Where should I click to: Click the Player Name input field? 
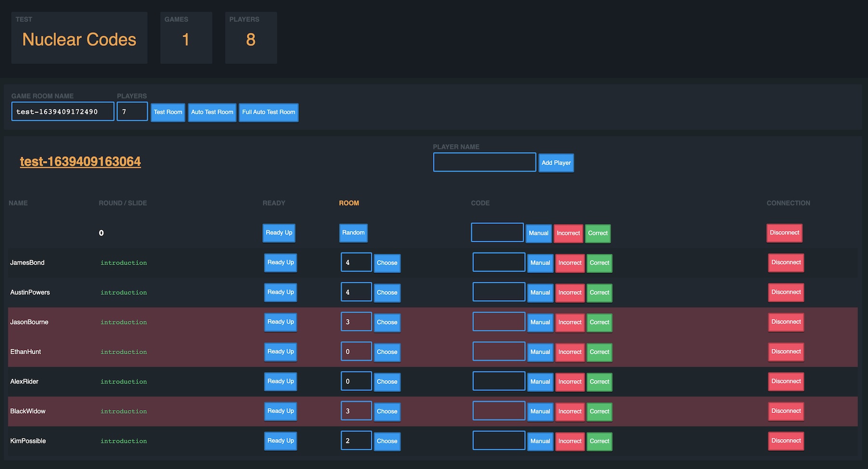tap(484, 162)
